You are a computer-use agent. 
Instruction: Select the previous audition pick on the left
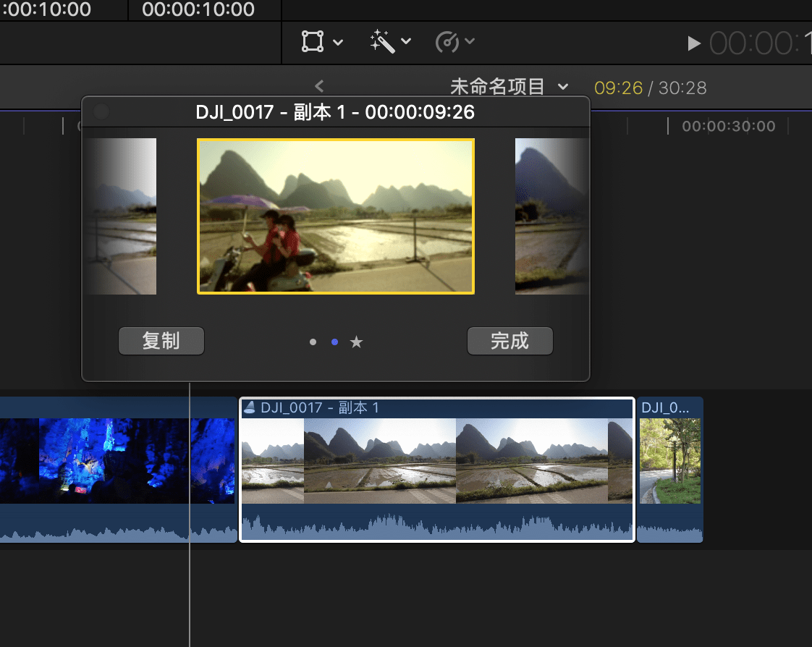coord(122,216)
